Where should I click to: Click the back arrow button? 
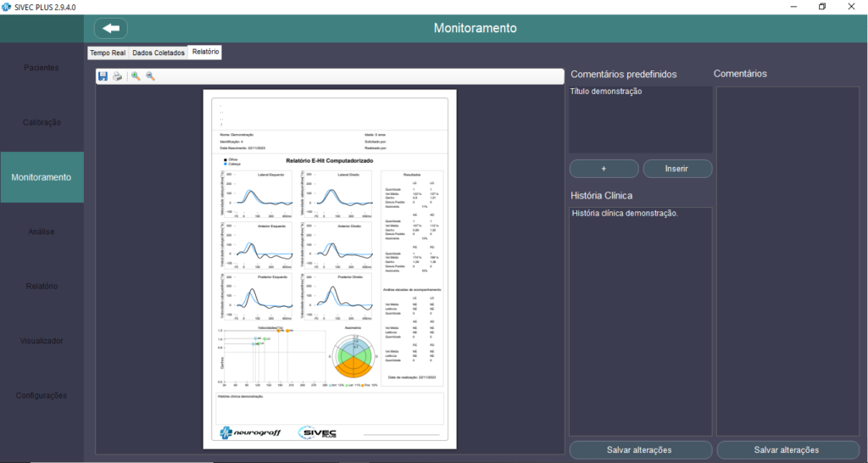[110, 28]
